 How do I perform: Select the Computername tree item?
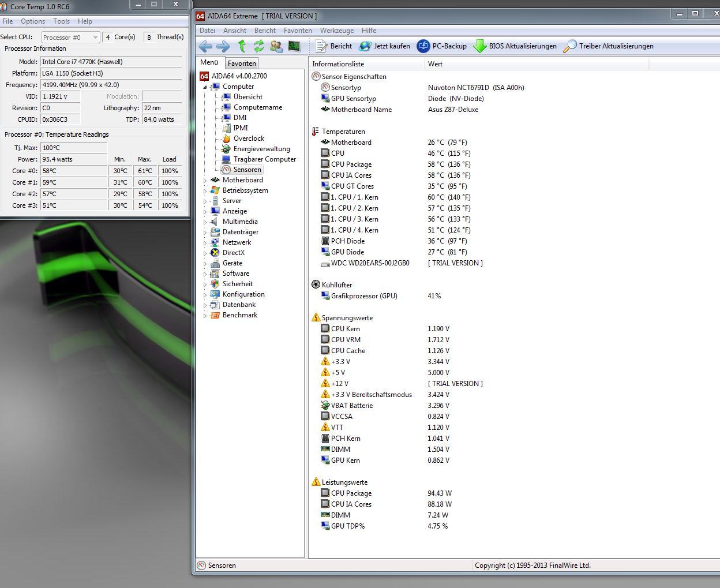tap(258, 107)
